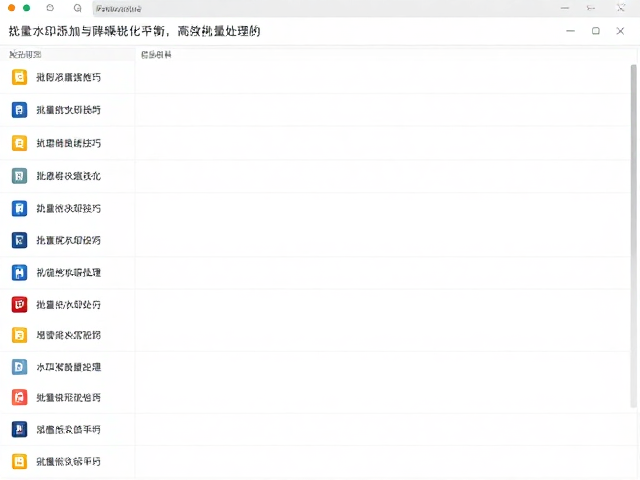The width and height of the screenshot is (640, 480).
Task: Click the orange dot in the top bar
Action: (x=11, y=8)
